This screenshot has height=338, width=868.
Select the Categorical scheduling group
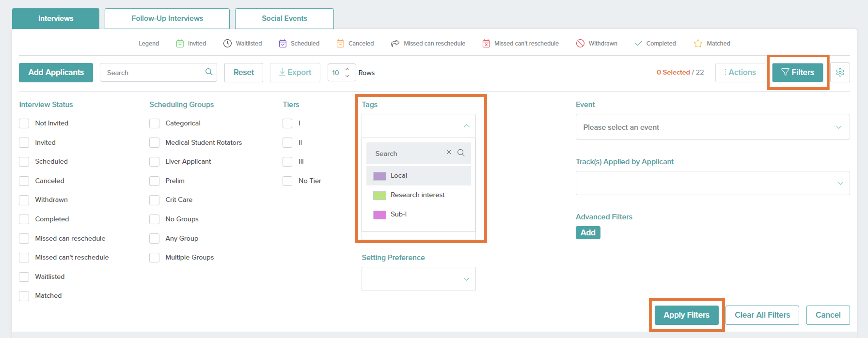(154, 123)
